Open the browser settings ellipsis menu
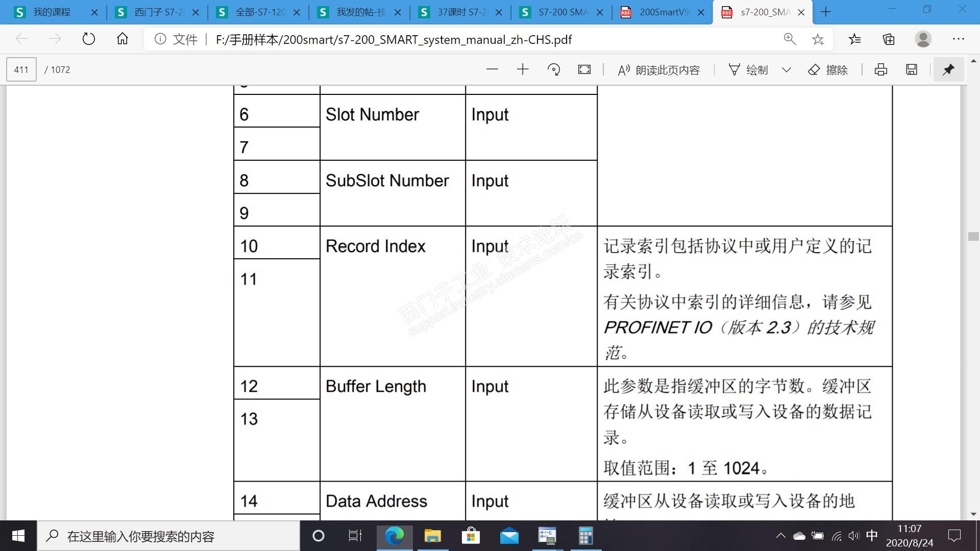Viewport: 980px width, 551px height. pyautogui.click(x=958, y=39)
